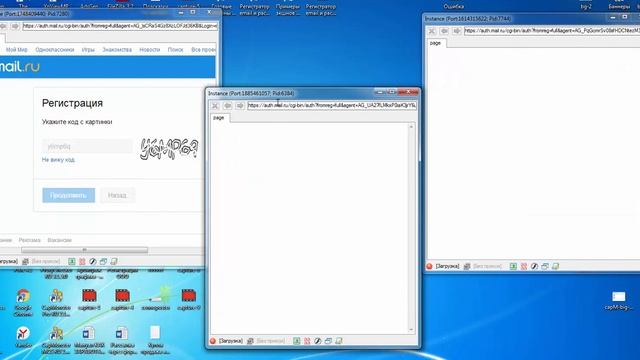The image size is (640, 360).
Task: Click 'Реклама' footer link
Action: (x=29, y=240)
